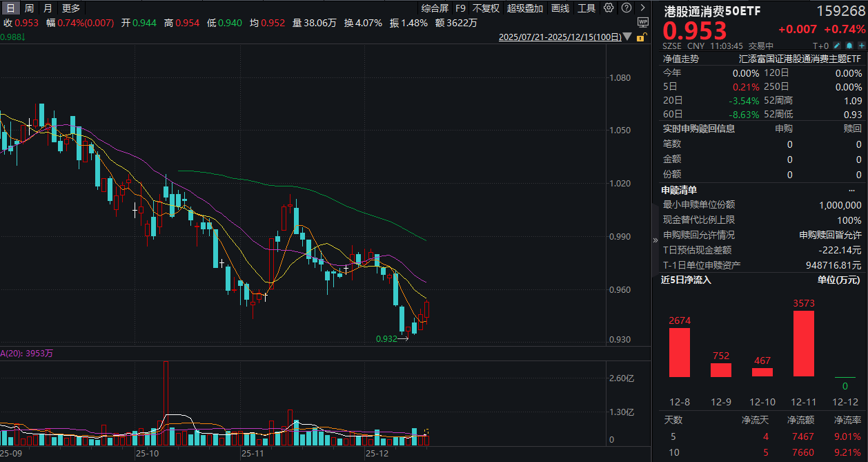Set a price alert with bell icon

pos(850,46)
